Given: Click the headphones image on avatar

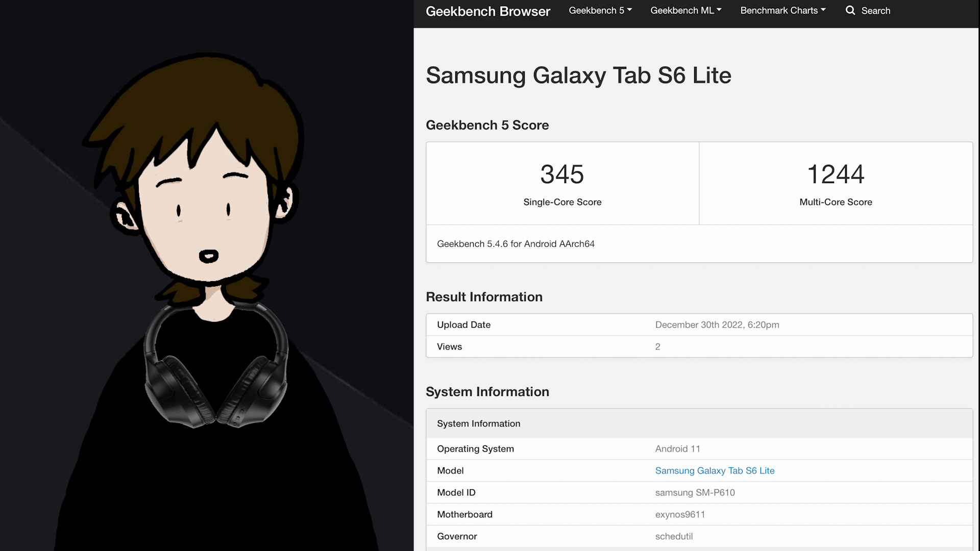Looking at the screenshot, I should pyautogui.click(x=215, y=378).
